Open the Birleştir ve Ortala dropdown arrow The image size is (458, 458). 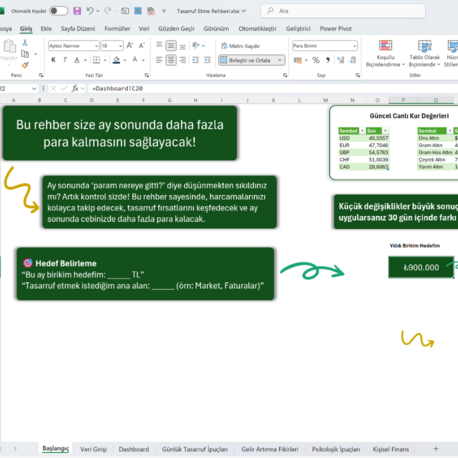pos(280,60)
